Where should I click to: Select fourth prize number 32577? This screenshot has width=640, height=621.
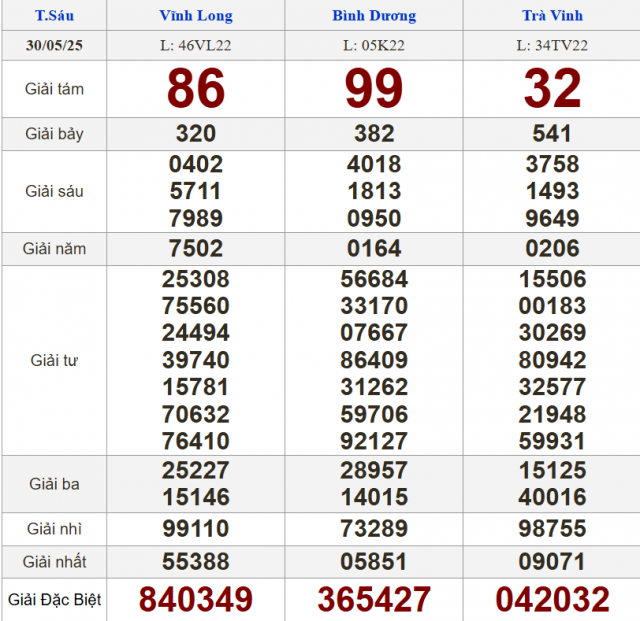tap(552, 387)
